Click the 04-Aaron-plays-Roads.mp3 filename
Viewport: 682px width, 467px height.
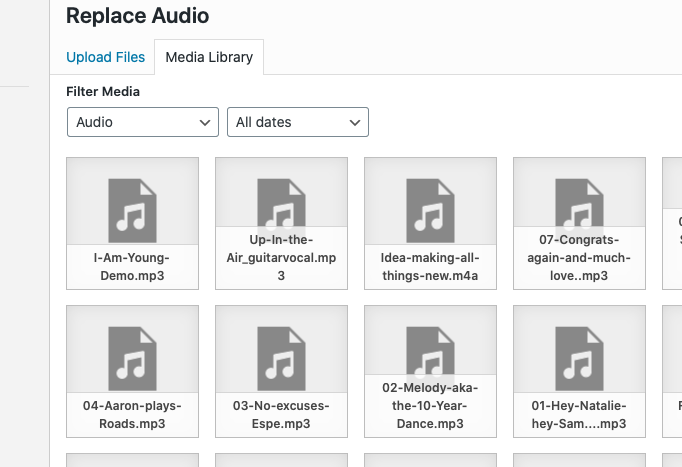point(132,414)
